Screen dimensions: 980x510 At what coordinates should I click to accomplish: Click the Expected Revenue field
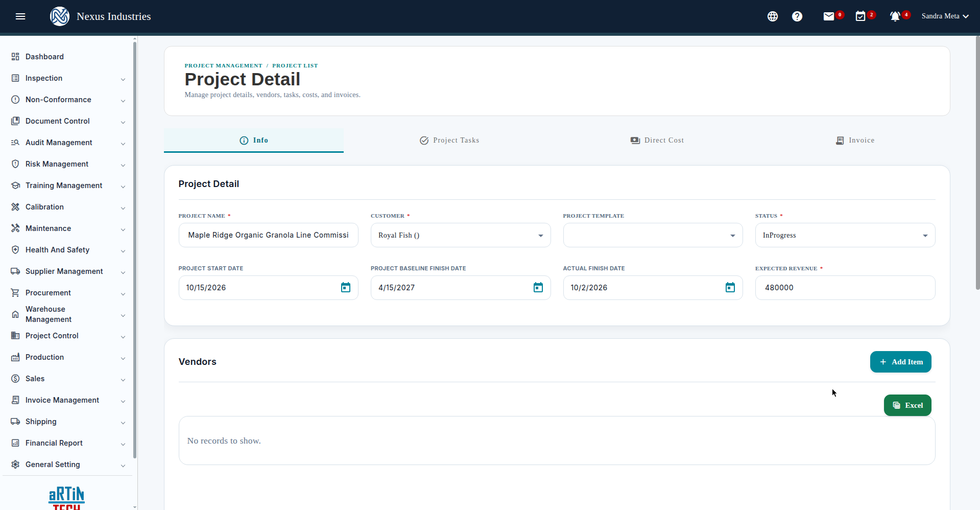click(x=845, y=288)
